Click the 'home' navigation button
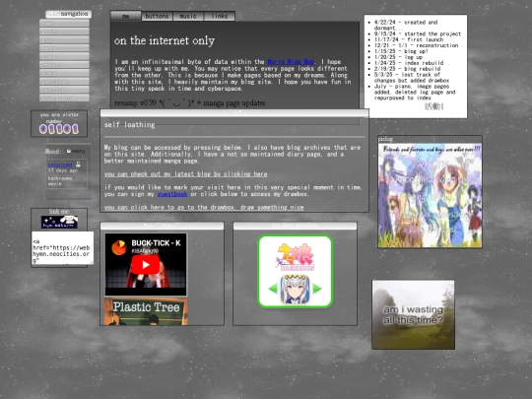The image size is (532, 399). pos(64,23)
